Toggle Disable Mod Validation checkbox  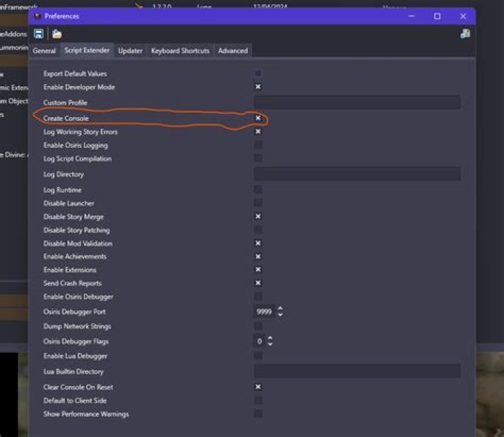[x=258, y=243]
